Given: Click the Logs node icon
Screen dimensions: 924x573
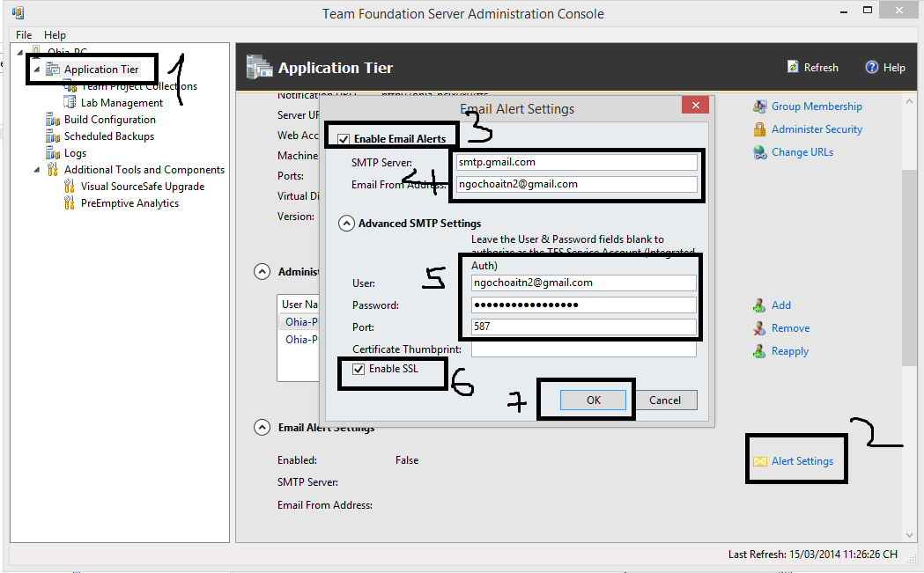Looking at the screenshot, I should pos(53,153).
